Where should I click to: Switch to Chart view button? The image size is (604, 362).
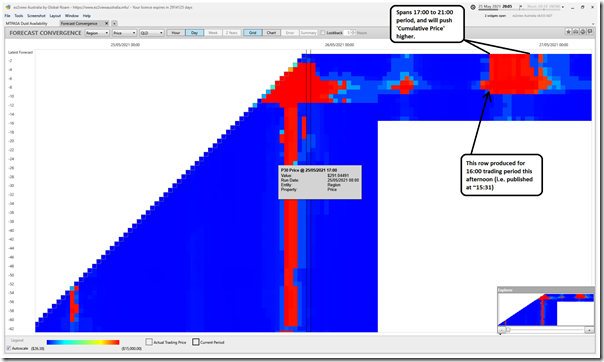click(x=271, y=33)
